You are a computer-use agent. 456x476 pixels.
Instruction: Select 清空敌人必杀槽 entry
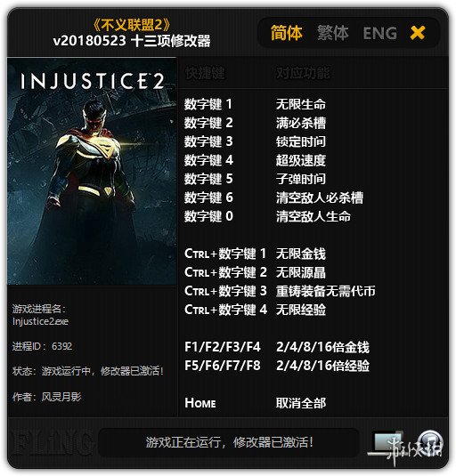pos(320,198)
